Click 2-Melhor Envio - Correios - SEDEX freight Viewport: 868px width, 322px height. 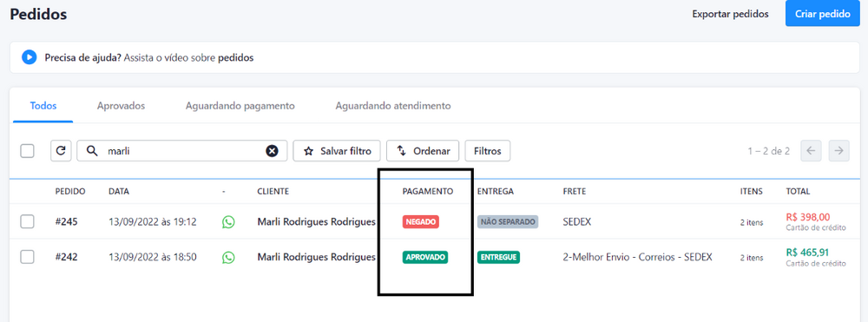(637, 257)
